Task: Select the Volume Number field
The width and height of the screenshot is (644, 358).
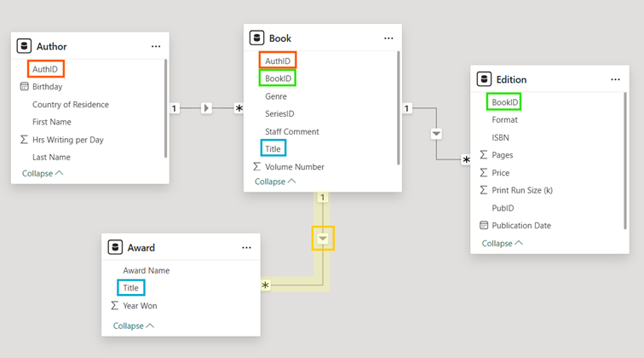Action: [x=295, y=167]
